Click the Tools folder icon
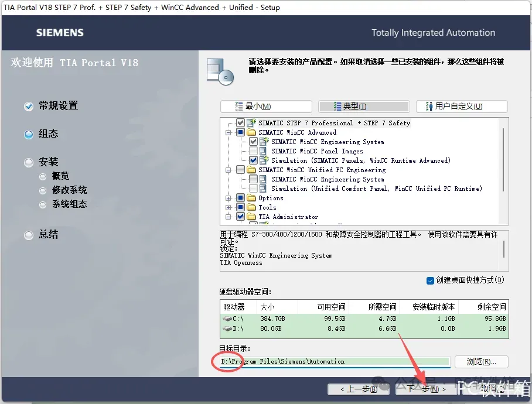Viewport: 532px width, 404px height. (251, 207)
